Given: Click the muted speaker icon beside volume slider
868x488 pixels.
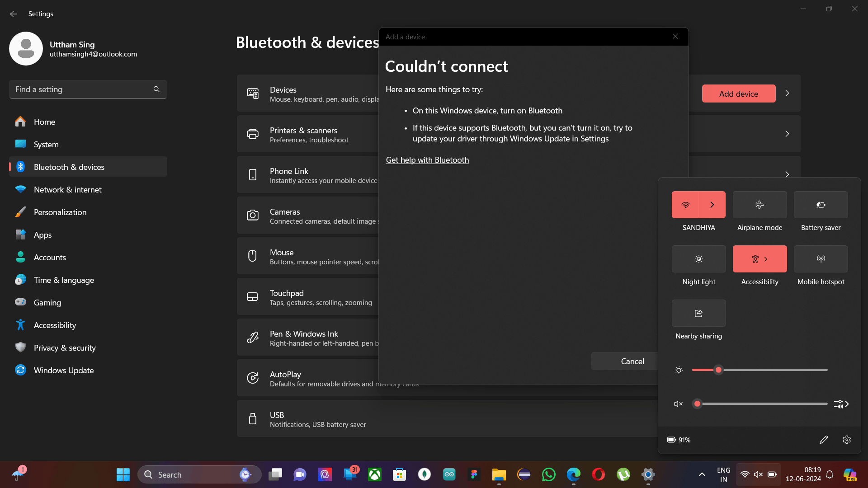Looking at the screenshot, I should click(x=678, y=404).
